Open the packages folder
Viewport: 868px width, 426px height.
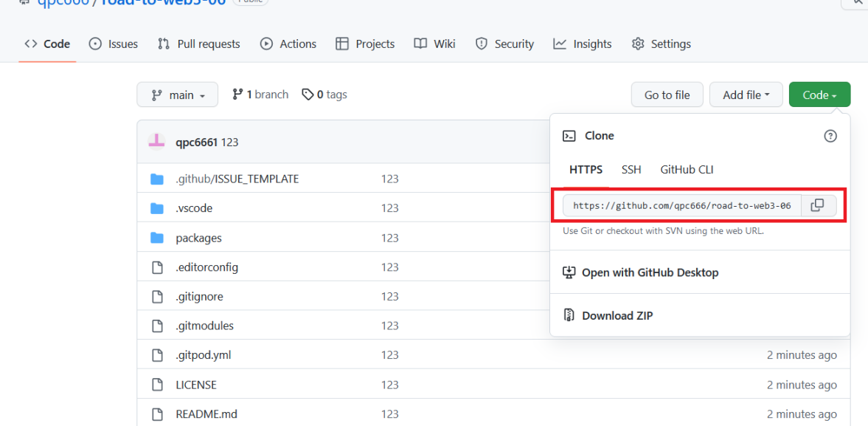198,238
